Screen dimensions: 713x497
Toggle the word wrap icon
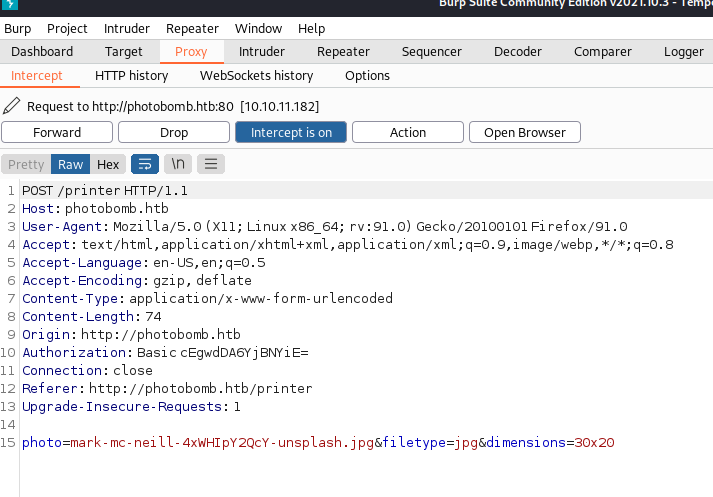(145, 164)
